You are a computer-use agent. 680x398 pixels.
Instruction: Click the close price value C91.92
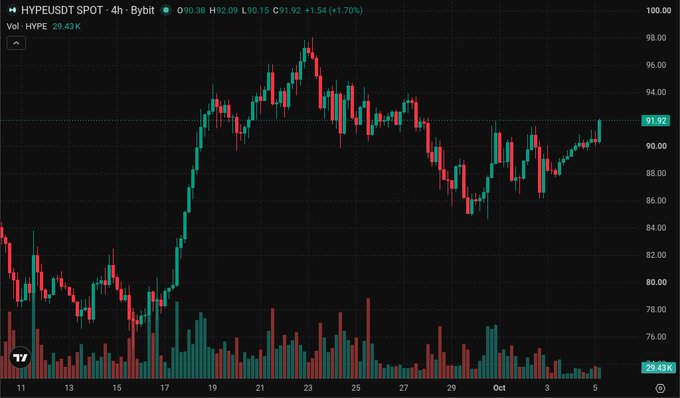[287, 10]
